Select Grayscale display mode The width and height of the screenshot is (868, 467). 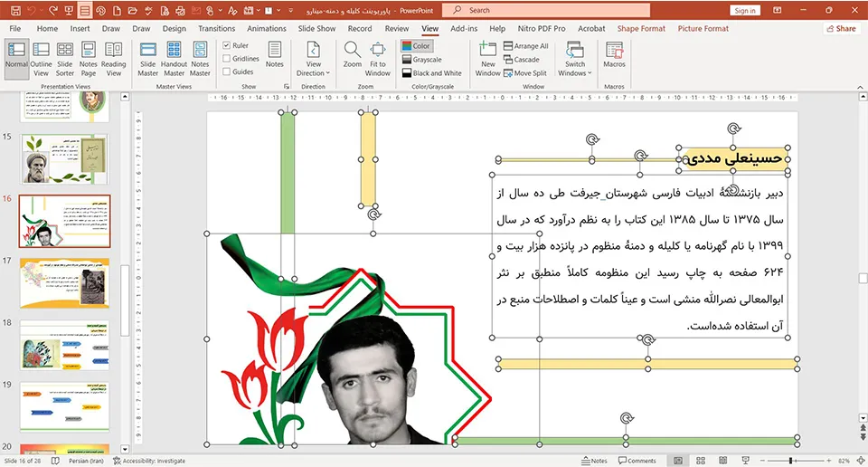[422, 59]
